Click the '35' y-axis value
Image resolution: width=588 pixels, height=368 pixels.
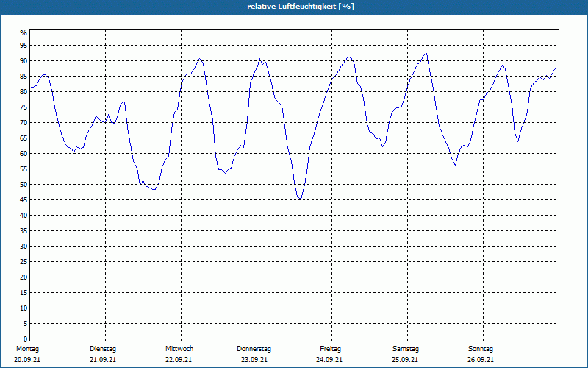pos(24,231)
